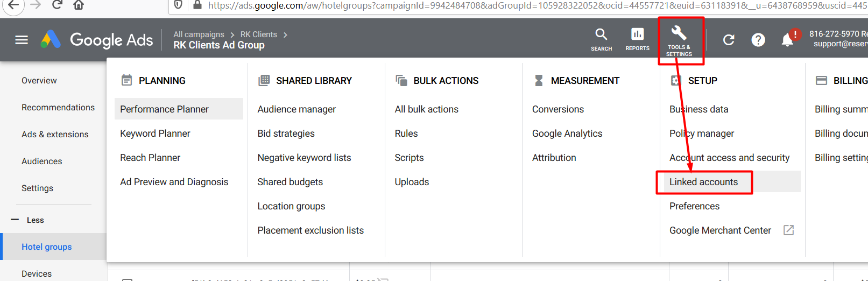The image size is (868, 281).
Task: Open Reach Planner
Action: (150, 157)
